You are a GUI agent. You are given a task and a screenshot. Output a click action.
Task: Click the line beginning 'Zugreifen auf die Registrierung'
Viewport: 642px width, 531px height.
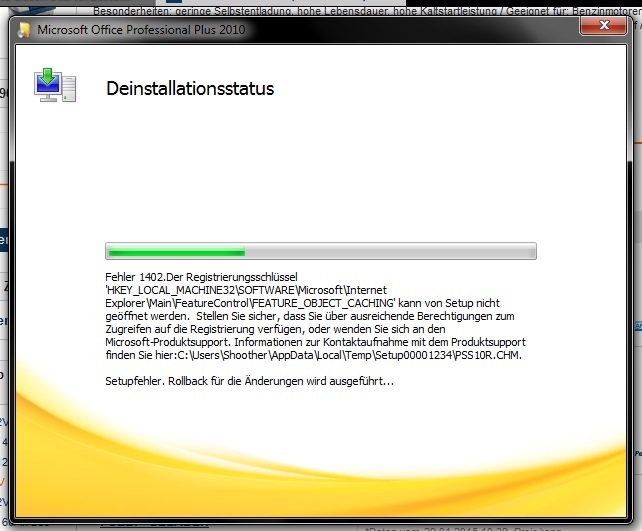(275, 329)
